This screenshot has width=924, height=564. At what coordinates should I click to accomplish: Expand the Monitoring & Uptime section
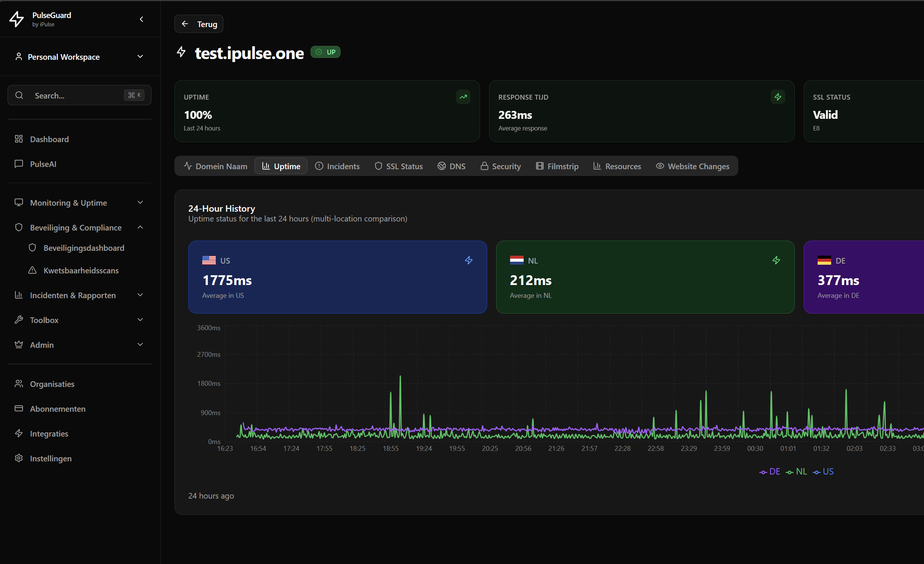(80, 203)
